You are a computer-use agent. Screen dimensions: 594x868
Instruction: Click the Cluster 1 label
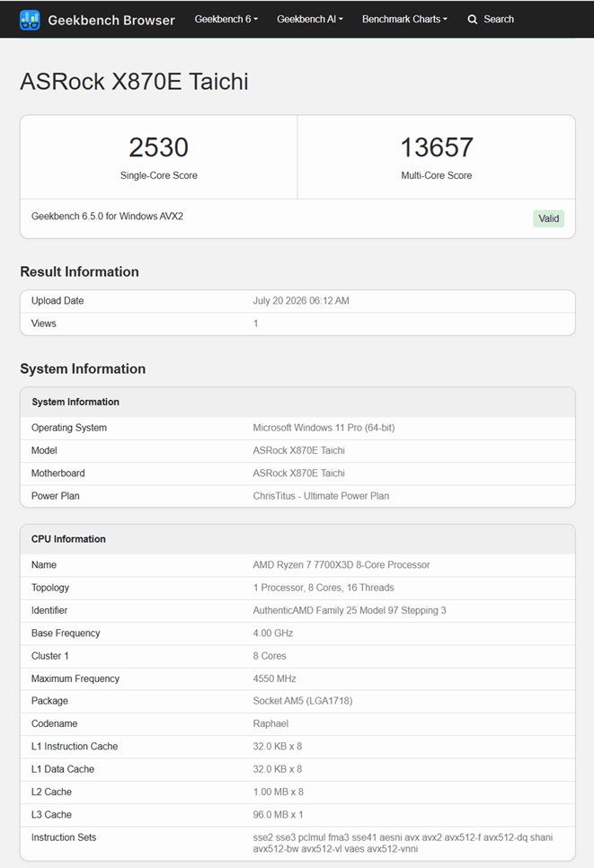pyautogui.click(x=49, y=655)
